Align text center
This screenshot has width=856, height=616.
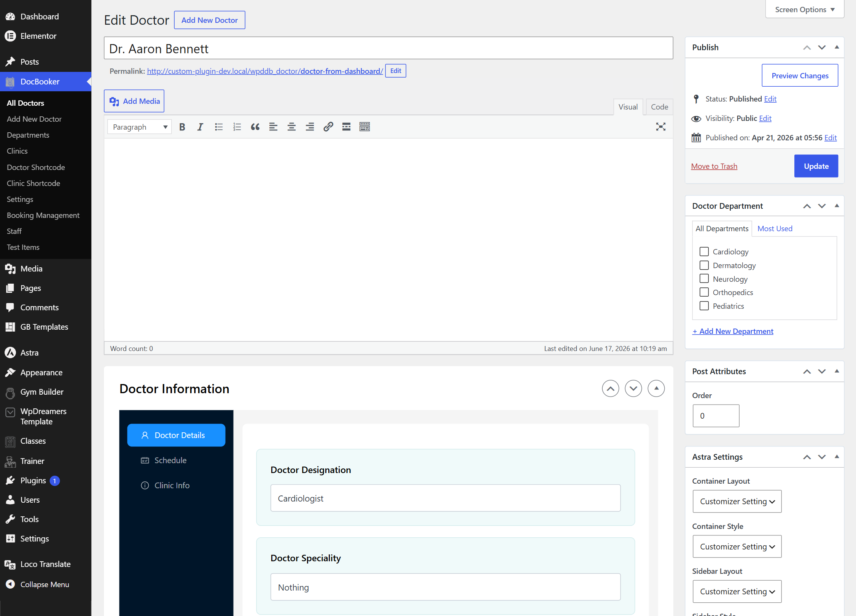tap(291, 127)
